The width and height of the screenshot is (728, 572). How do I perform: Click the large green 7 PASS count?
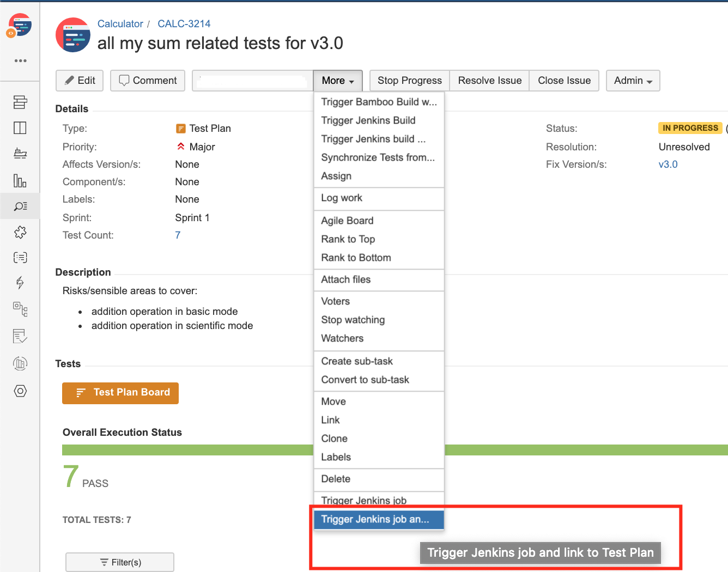(x=71, y=477)
